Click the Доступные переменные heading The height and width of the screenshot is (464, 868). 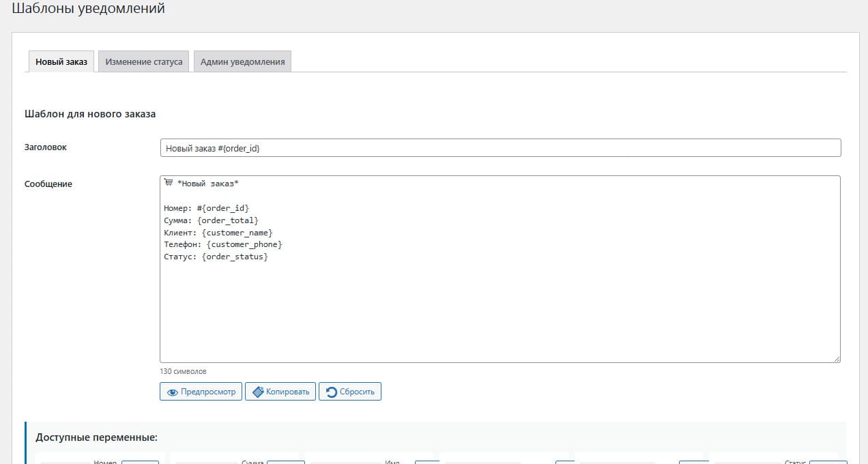point(97,437)
